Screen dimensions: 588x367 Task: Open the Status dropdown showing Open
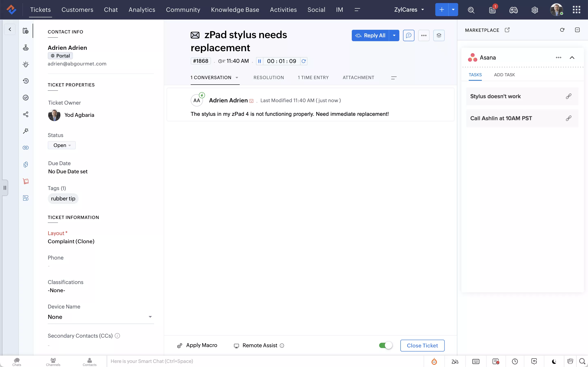(62, 145)
